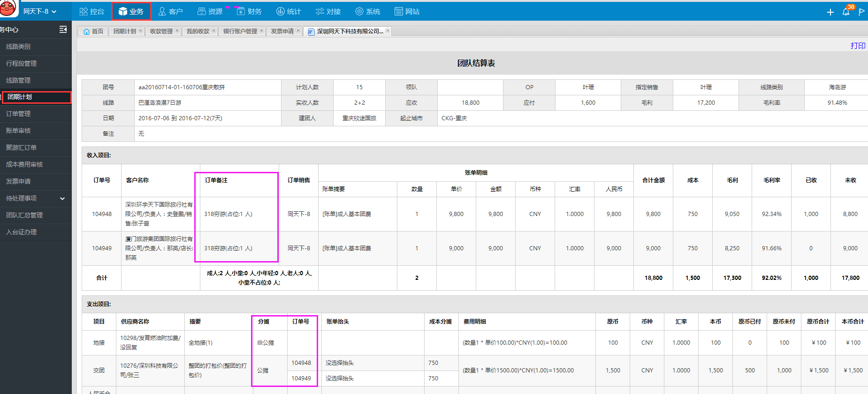
Task: Switch to the 收款管理 tab
Action: click(161, 31)
